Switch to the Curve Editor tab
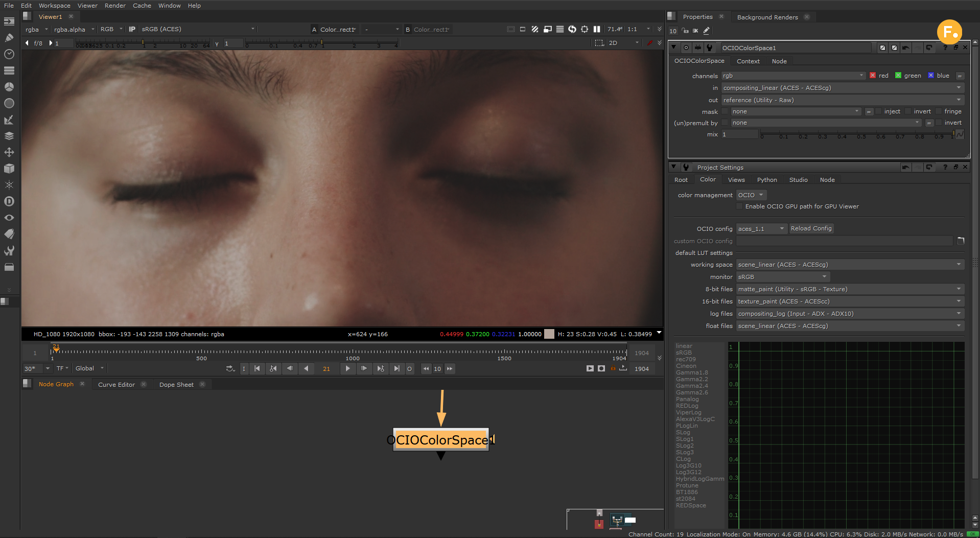Viewport: 980px width, 538px height. (x=116, y=385)
